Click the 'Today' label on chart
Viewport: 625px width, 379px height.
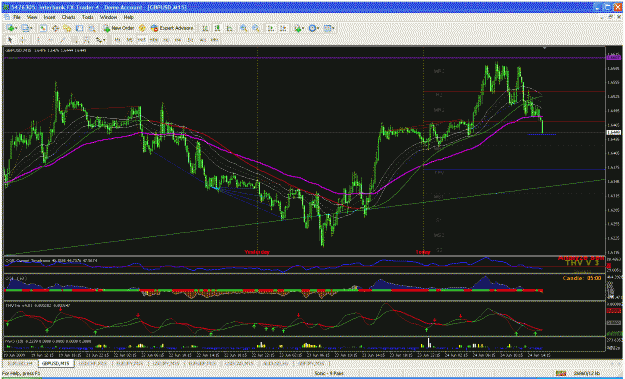click(423, 252)
